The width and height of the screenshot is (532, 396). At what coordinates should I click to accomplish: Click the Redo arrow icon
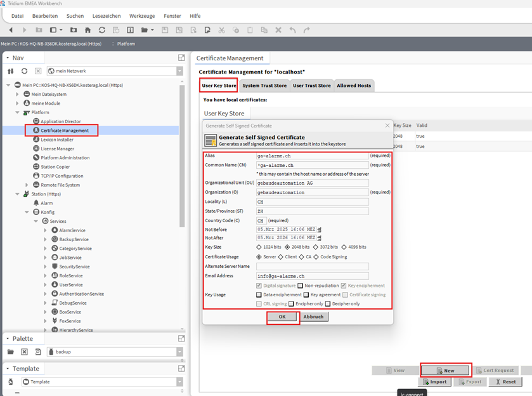point(307,30)
